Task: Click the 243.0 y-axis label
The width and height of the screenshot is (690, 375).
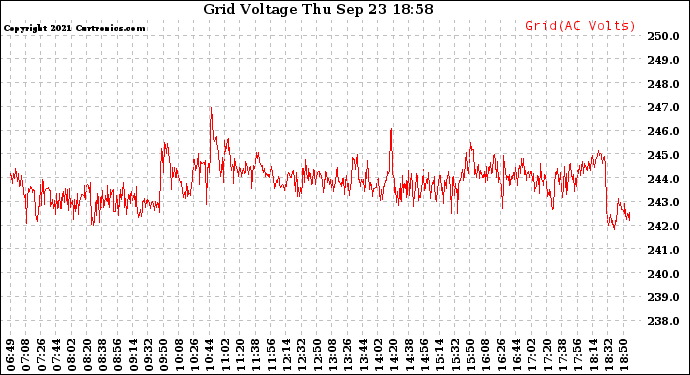Action: click(x=663, y=202)
